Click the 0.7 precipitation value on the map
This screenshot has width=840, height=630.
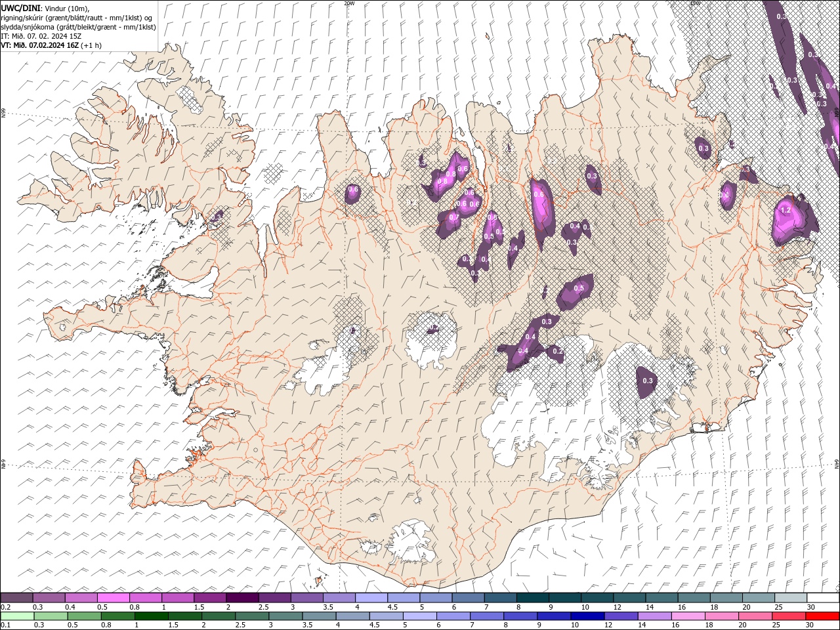click(x=453, y=217)
